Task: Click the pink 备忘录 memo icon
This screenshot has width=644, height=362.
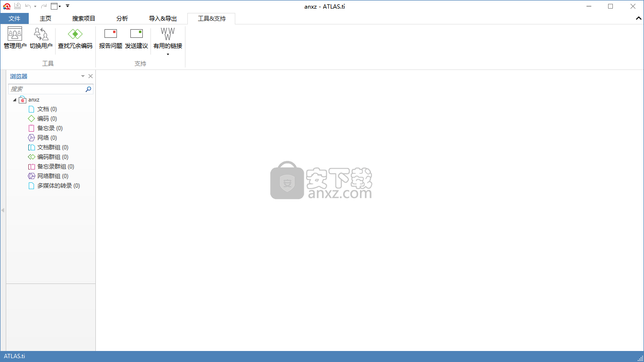Action: tap(32, 128)
